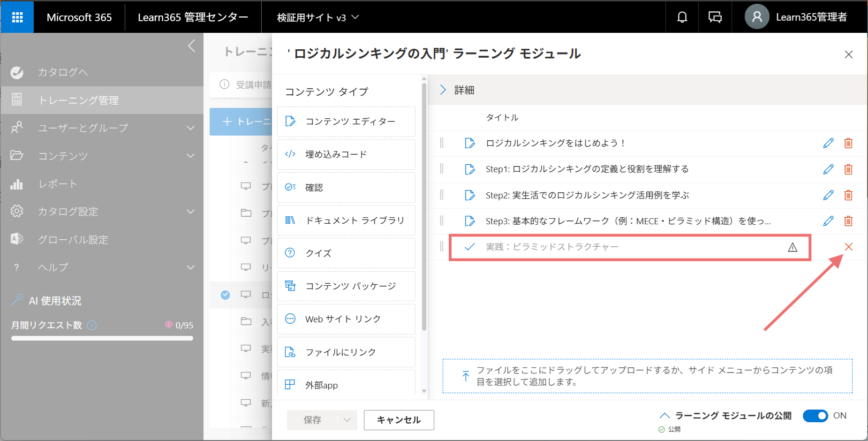The image size is (868, 441).
Task: Add an 外部app content type
Action: [x=346, y=383]
